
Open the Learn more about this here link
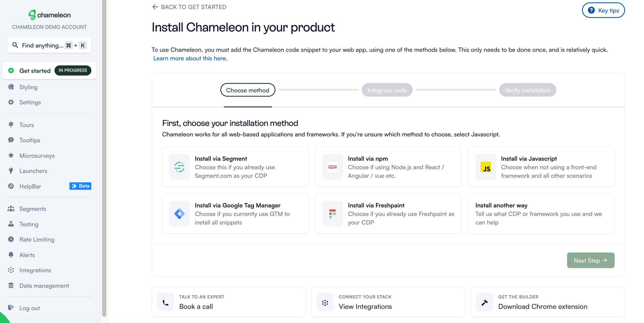tap(190, 58)
